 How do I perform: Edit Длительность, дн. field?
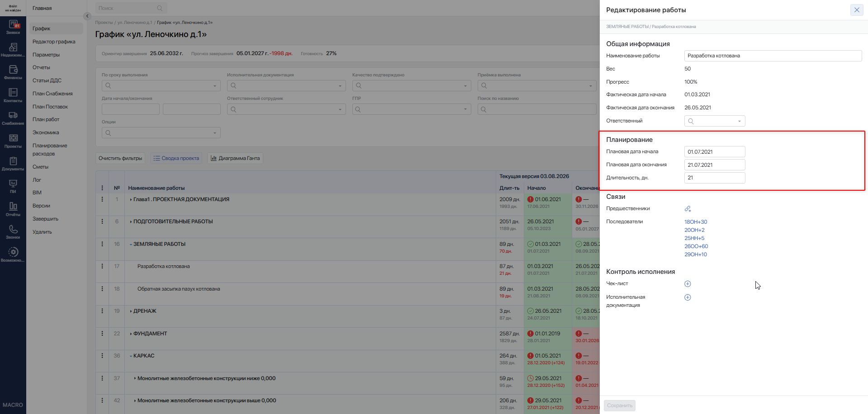[x=715, y=178]
